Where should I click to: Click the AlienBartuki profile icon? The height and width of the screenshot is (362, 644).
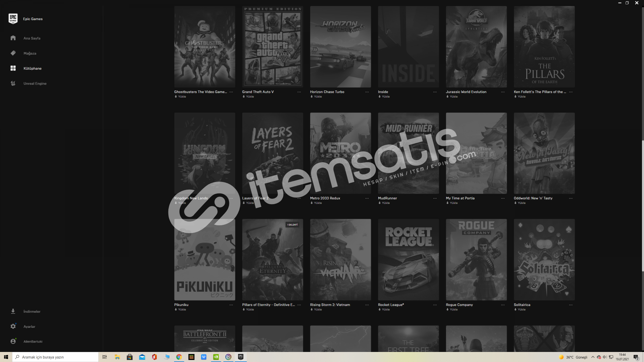(x=13, y=341)
